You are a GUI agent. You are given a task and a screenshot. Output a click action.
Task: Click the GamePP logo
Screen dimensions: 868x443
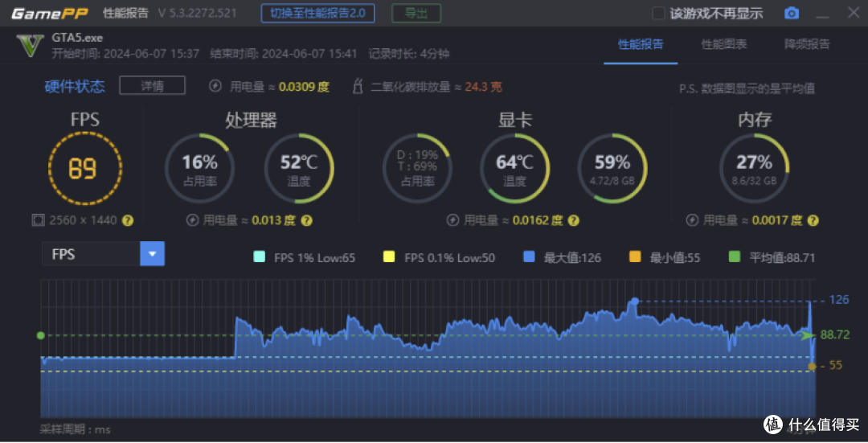[x=49, y=14]
